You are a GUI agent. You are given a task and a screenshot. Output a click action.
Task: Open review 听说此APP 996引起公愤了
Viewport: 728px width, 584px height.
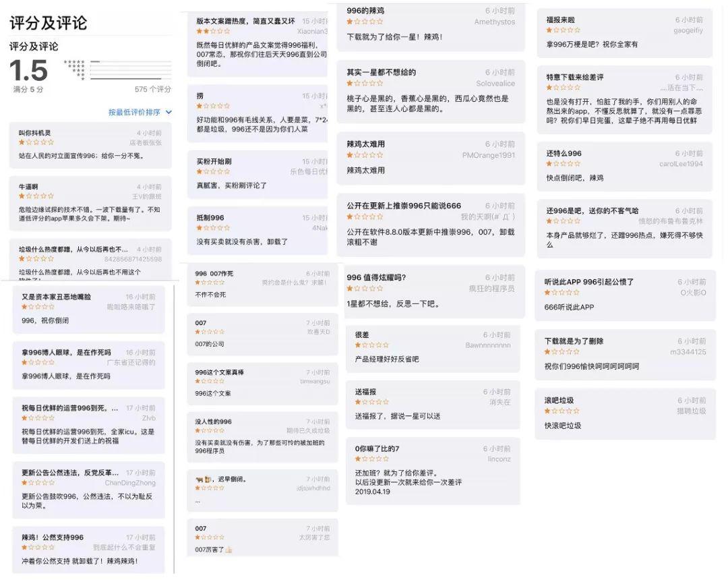coord(626,295)
